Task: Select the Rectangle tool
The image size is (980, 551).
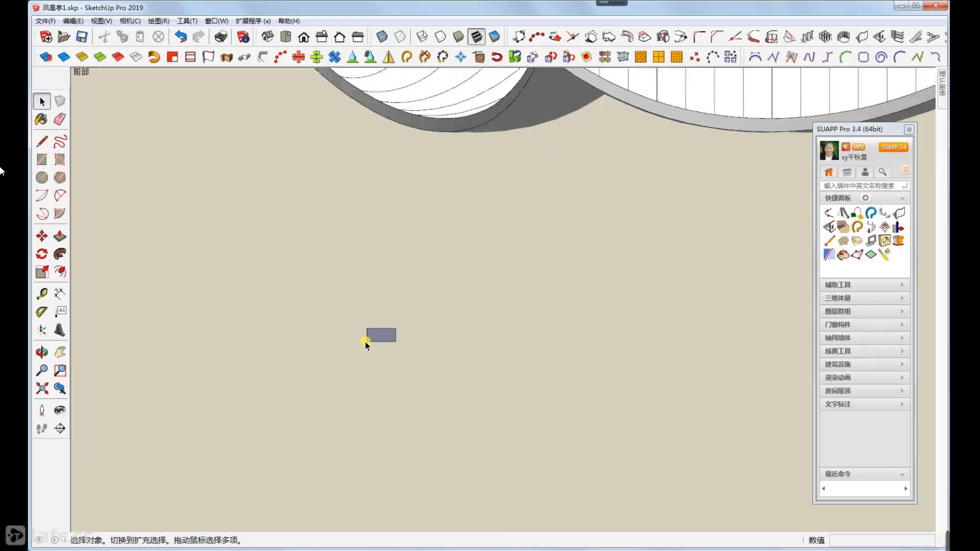Action: [x=42, y=160]
